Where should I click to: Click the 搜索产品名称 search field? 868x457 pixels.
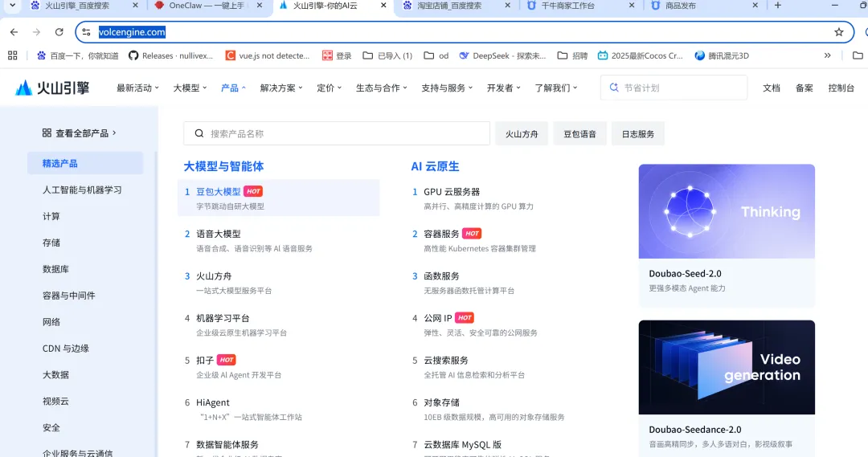coord(337,133)
